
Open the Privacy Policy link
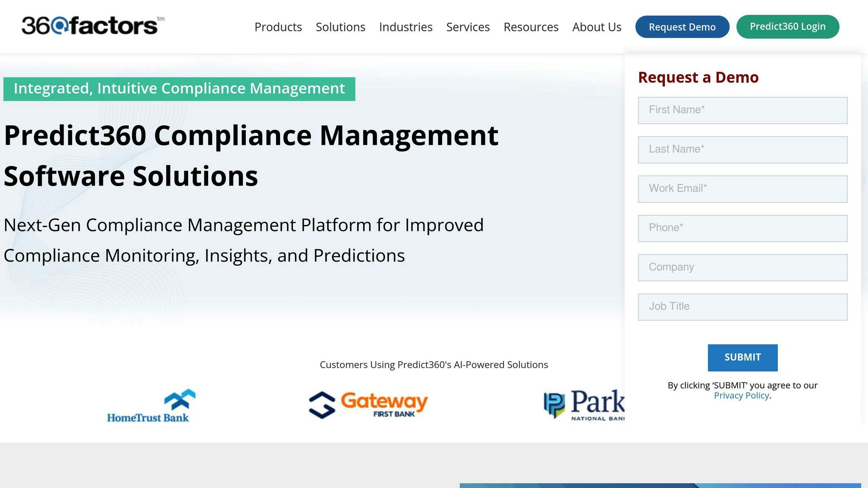[741, 396]
